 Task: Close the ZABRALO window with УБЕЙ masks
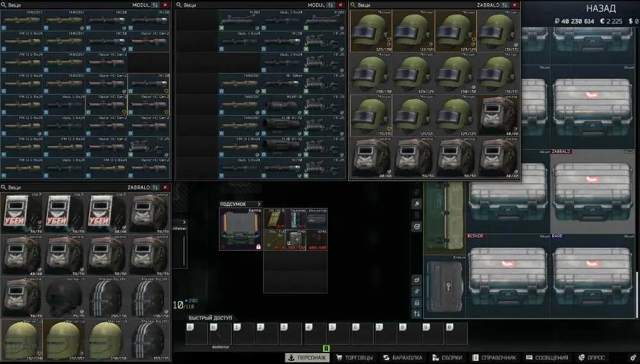coord(165,187)
